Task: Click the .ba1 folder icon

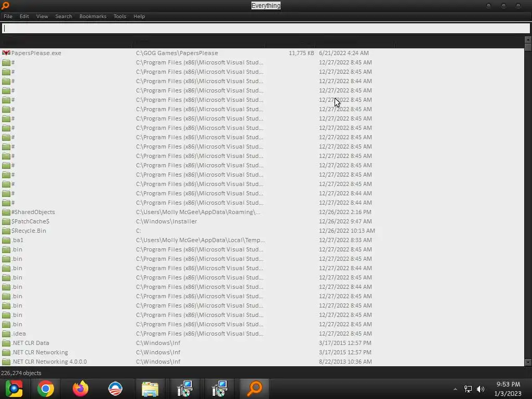Action: 6,240
